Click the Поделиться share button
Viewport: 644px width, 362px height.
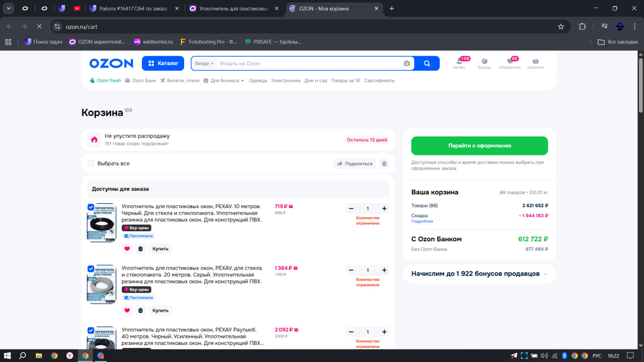pyautogui.click(x=355, y=163)
